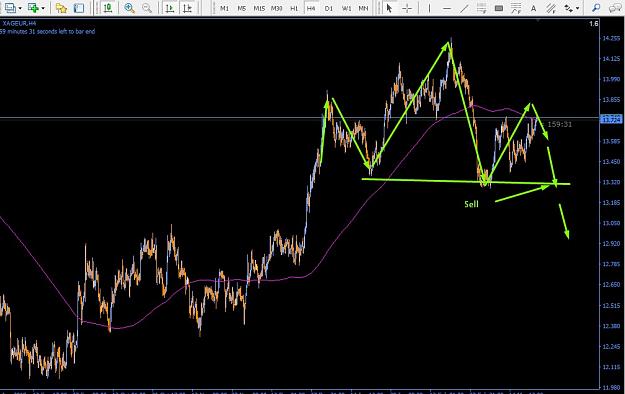
Task: Zoom in on the chart
Action: 129,8
